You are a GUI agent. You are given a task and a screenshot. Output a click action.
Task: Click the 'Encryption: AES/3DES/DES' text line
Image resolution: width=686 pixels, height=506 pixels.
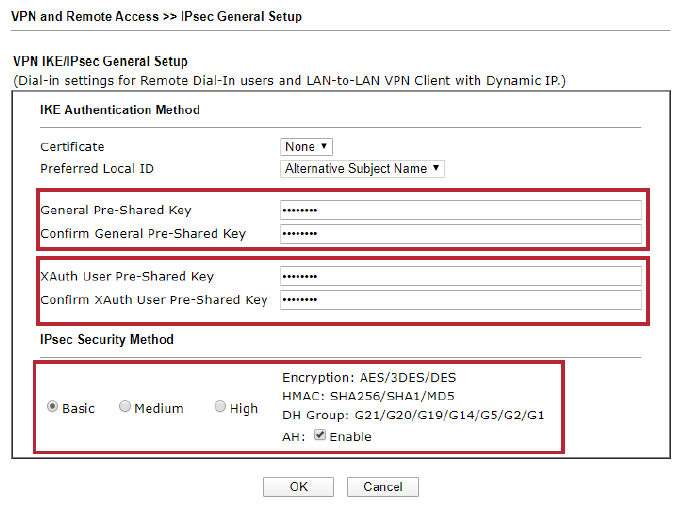pyautogui.click(x=369, y=378)
